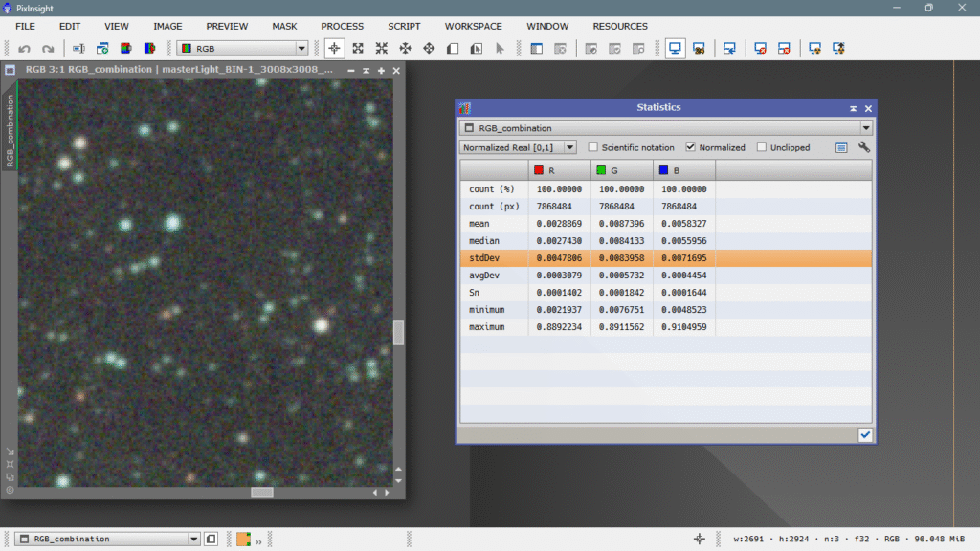980x551 pixels.
Task: Click the duplicate image window icon
Action: (x=102, y=49)
